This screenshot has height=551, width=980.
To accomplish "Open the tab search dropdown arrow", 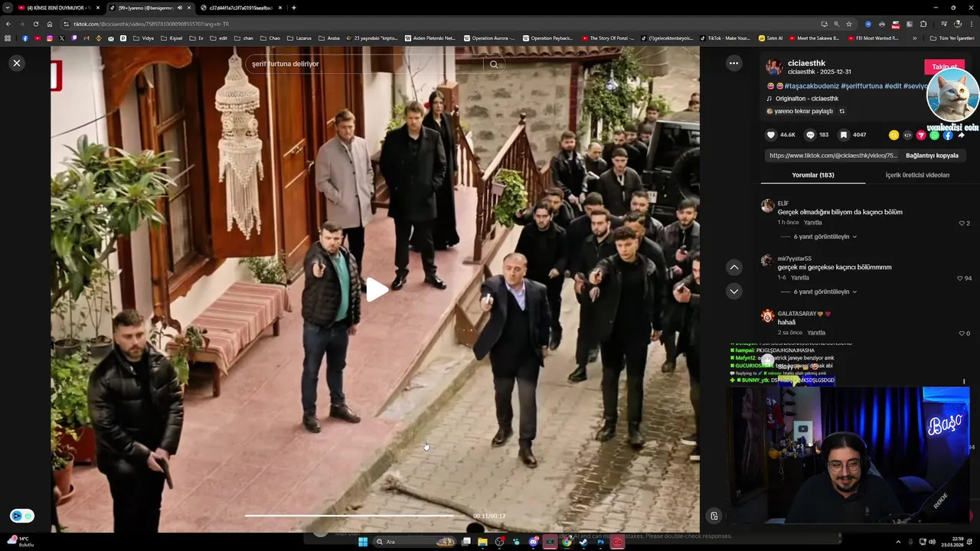I will click(x=6, y=8).
